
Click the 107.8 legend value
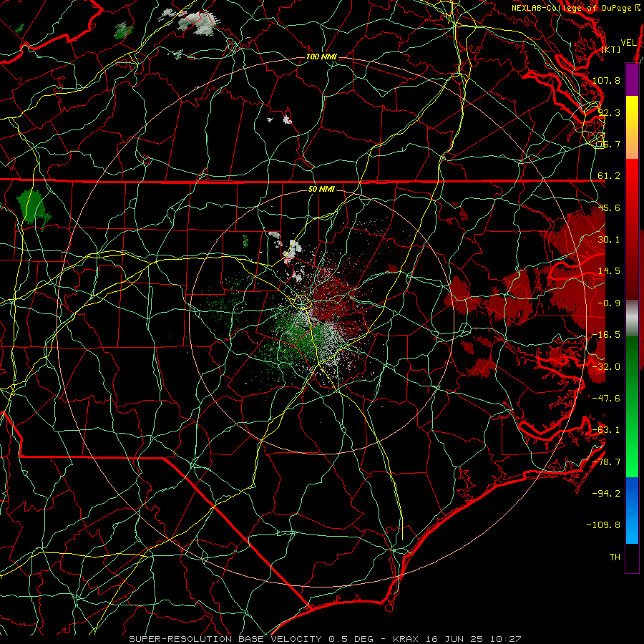point(606,80)
